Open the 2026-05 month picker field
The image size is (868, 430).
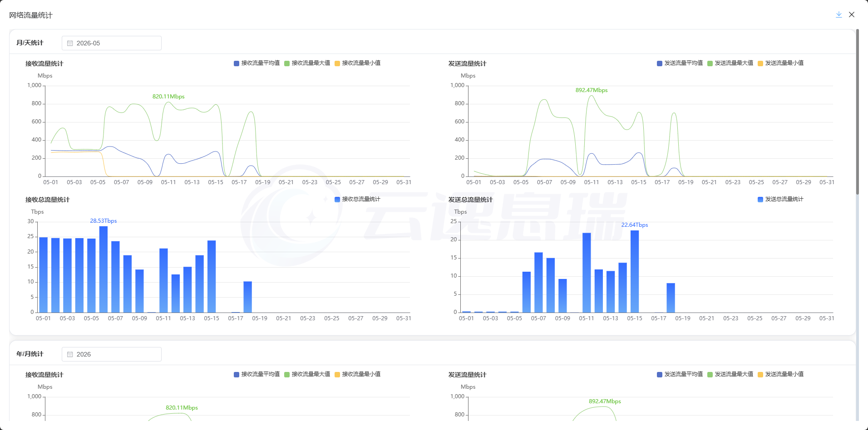(112, 43)
